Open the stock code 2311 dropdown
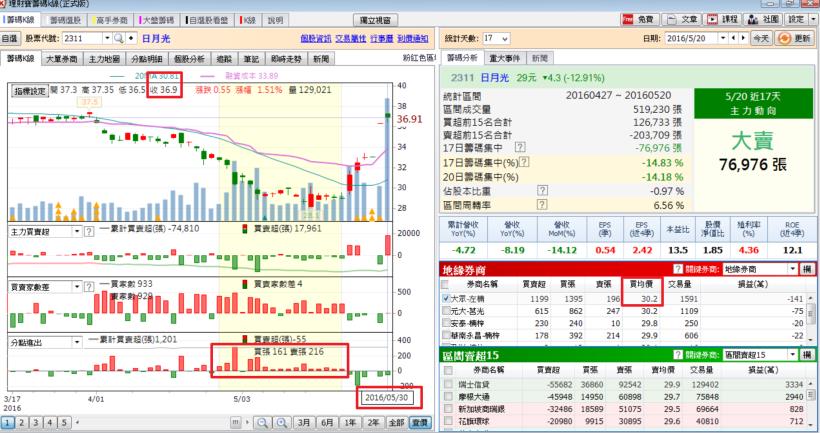820x433 pixels. pyautogui.click(x=107, y=38)
